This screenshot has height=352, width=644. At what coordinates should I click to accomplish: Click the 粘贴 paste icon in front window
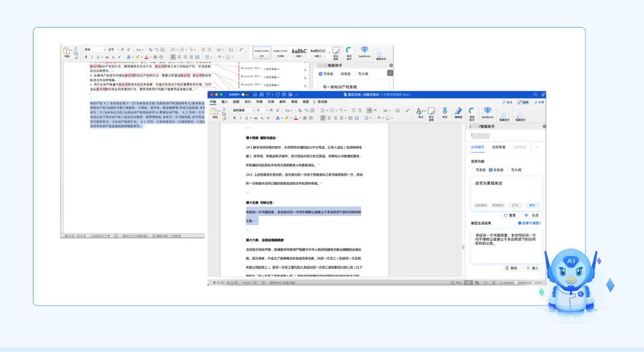(x=215, y=112)
